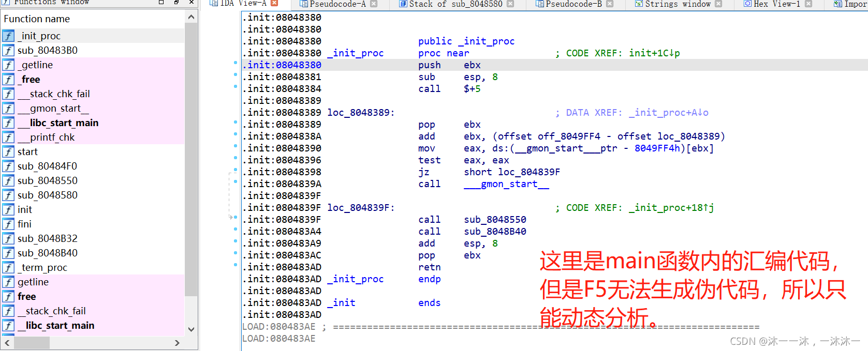The height and width of the screenshot is (351, 868).
Task: Click scroll right arrow in Functions window
Action: (177, 343)
